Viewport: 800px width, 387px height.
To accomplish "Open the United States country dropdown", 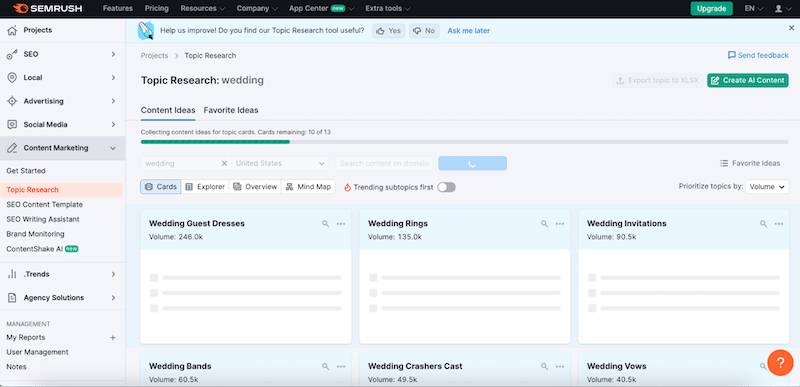I will [280, 164].
